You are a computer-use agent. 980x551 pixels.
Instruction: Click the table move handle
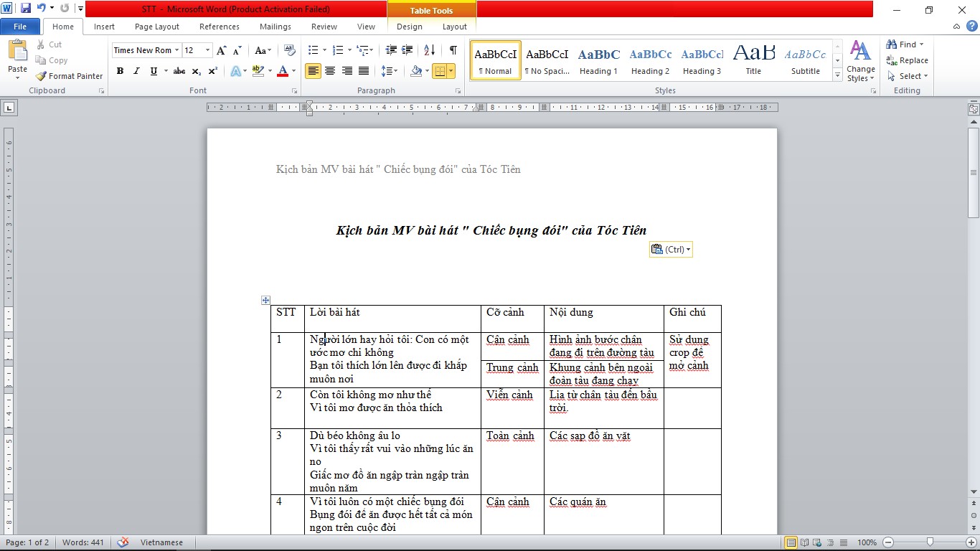[265, 301]
